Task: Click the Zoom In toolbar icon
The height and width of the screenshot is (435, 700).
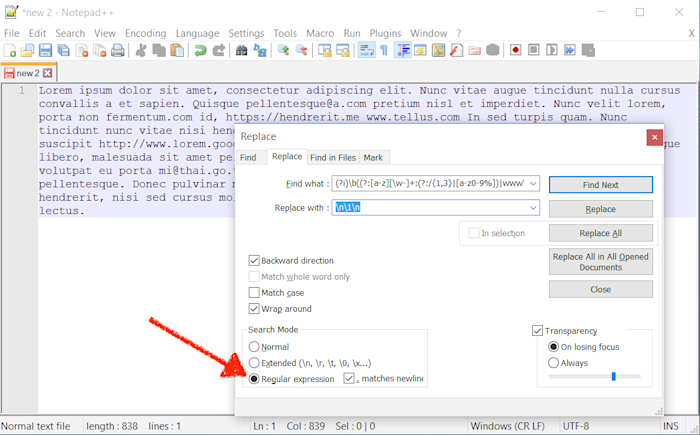Action: point(283,50)
